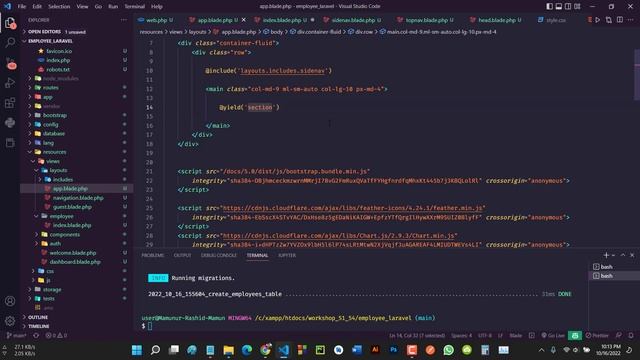Open the Terminal menu

[x=134, y=6]
